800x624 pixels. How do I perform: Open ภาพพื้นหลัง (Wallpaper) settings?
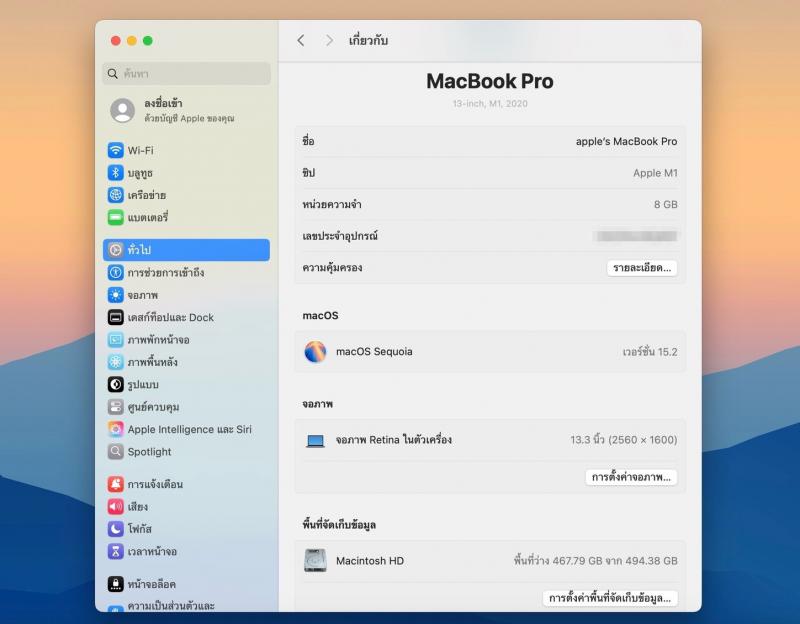point(186,362)
